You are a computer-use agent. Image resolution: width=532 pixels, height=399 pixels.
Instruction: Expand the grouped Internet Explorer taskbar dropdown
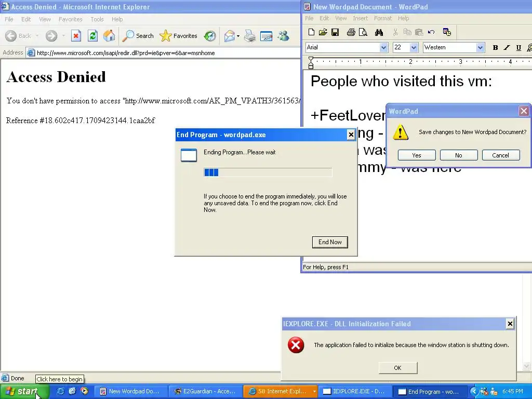pos(314,392)
